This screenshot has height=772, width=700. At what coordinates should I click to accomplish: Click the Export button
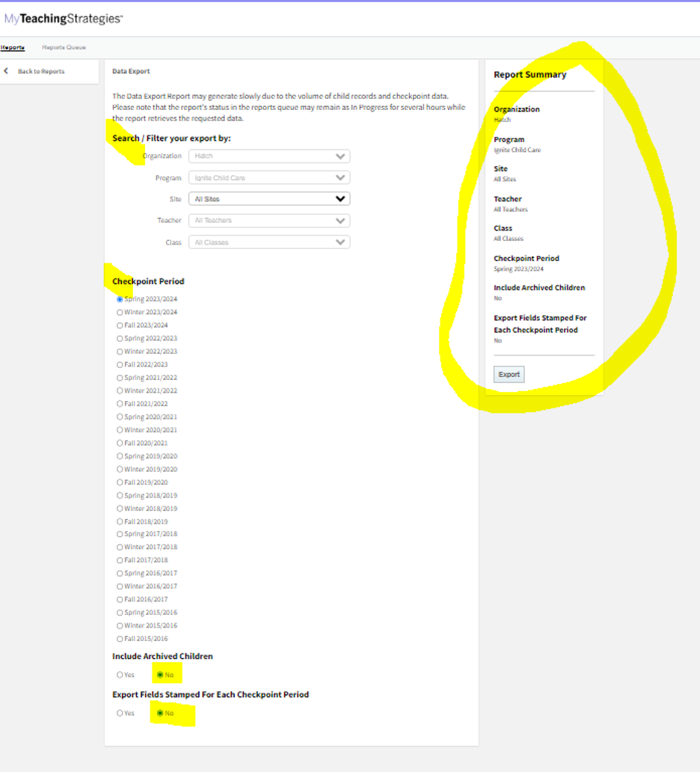[x=509, y=375]
